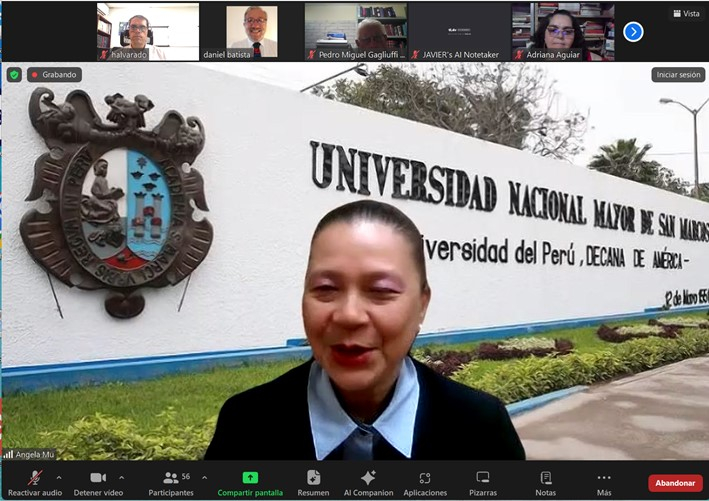Viewport: 709px width, 501px height.
Task: Launch the AI Companion
Action: [x=368, y=478]
